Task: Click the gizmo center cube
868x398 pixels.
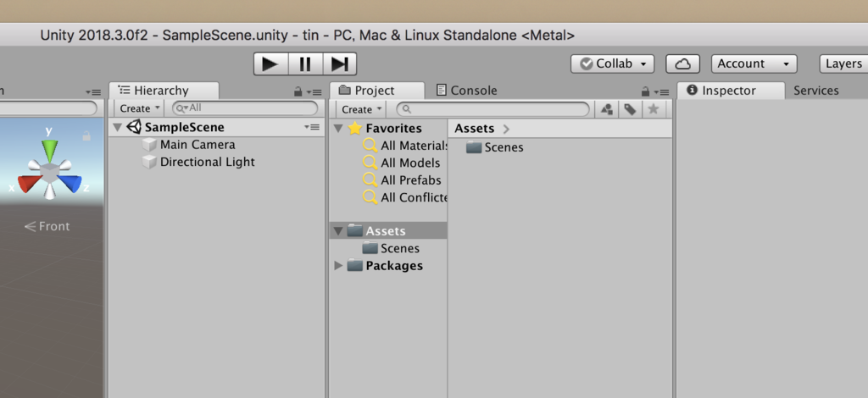Action: [50, 173]
